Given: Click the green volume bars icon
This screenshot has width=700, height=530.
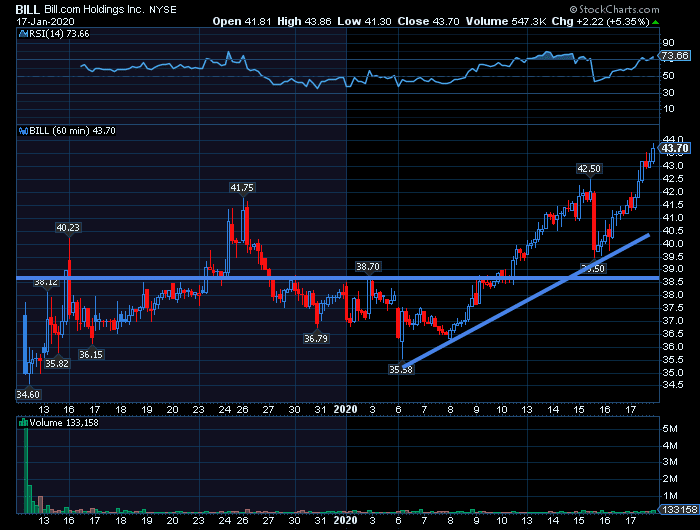Looking at the screenshot, I should (x=23, y=422).
